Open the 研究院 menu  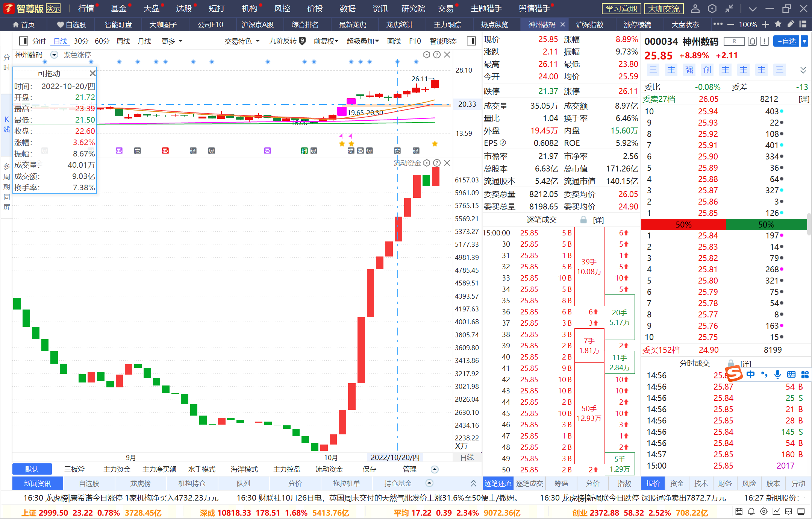tap(413, 8)
